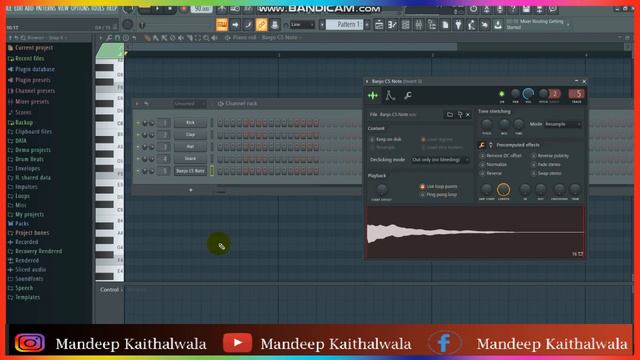Select the Snare channel button
Viewport: 640px width, 360px height.
[x=190, y=158]
